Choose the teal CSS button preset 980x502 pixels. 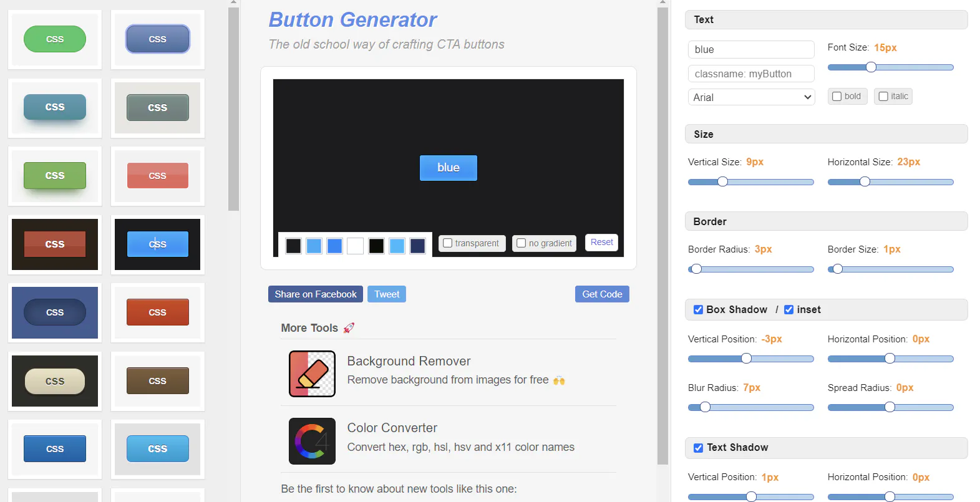(55, 107)
